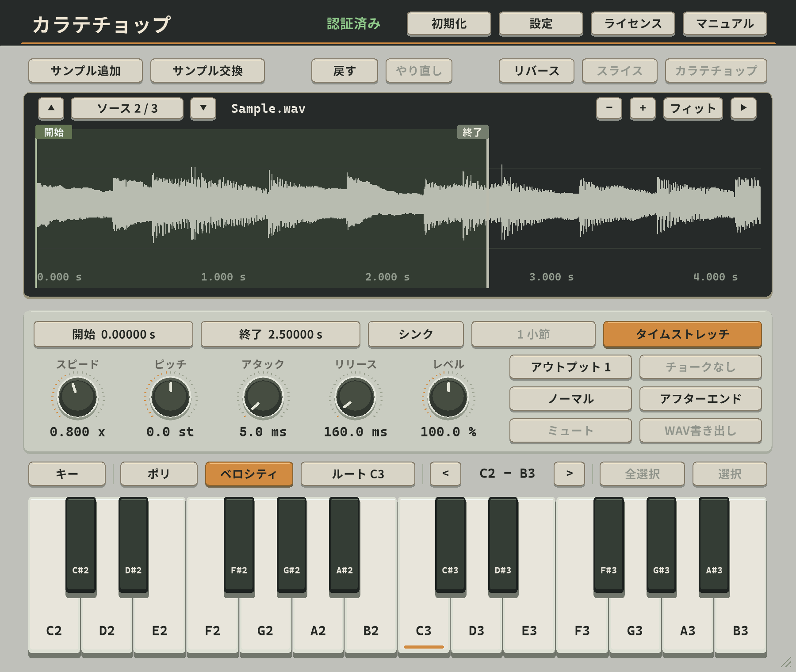Image resolution: width=796 pixels, height=672 pixels.
Task: Open the ソース 2 / 3 source selector
Action: 127,108
